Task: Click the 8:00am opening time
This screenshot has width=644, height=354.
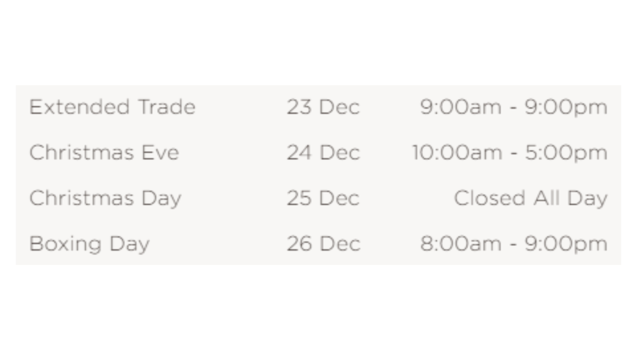Action: (461, 244)
